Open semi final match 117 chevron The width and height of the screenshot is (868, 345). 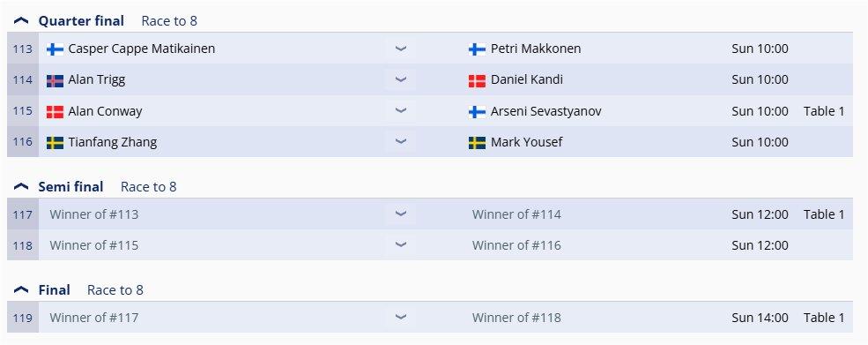[401, 214]
